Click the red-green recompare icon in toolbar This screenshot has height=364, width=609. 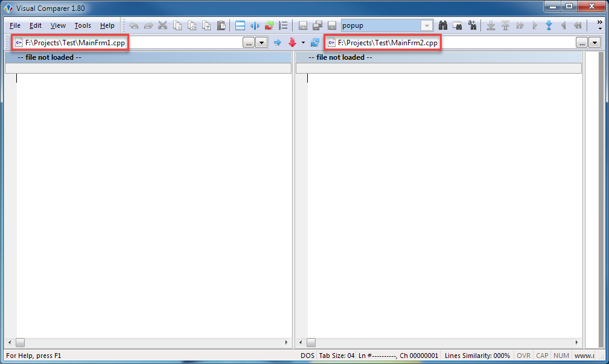coord(269,25)
